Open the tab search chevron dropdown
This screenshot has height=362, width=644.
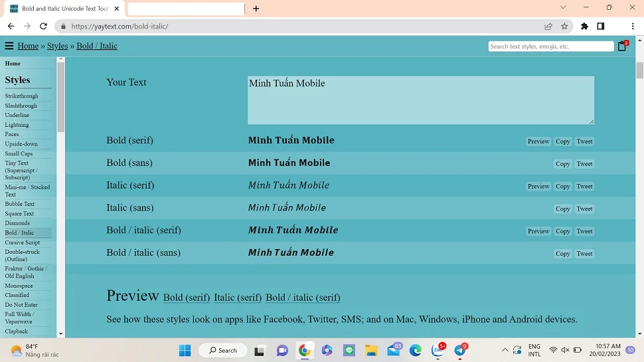(x=563, y=8)
